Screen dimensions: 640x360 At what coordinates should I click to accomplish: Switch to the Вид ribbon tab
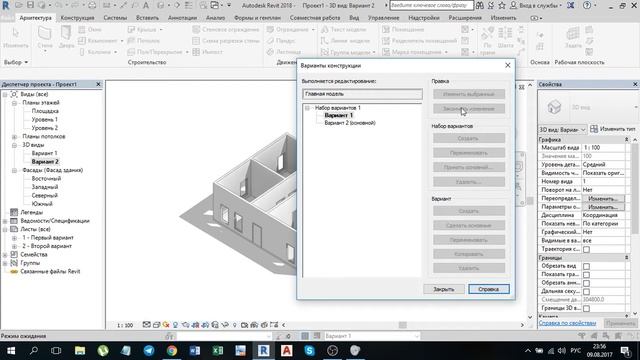(354, 18)
